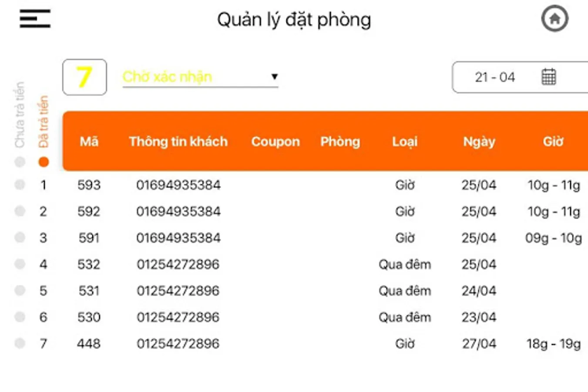Image resolution: width=588 pixels, height=392 pixels.
Task: Click the 21 - 04 date field
Action: click(495, 78)
